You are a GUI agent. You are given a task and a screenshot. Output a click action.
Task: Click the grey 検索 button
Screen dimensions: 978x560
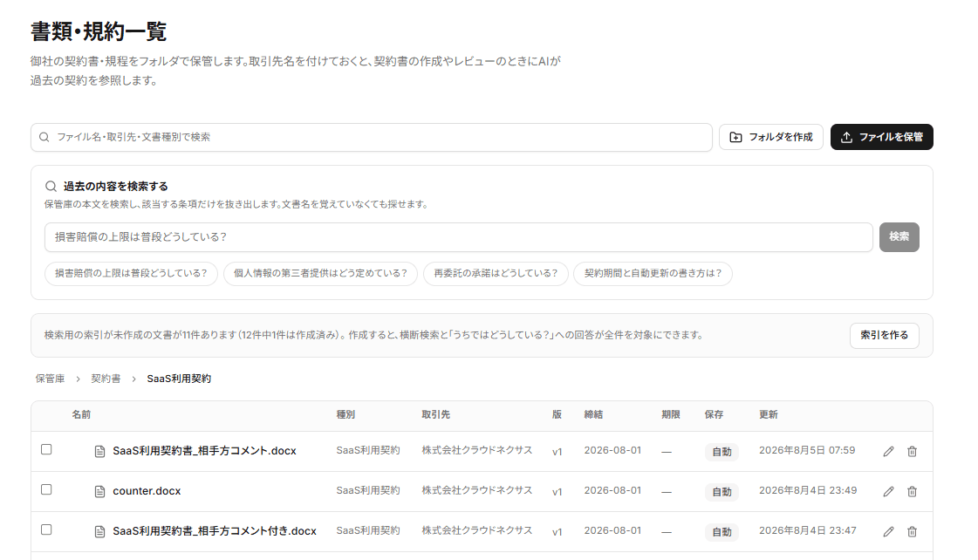click(899, 237)
